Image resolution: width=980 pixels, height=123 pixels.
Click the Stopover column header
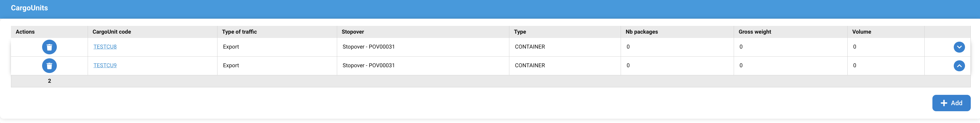click(x=353, y=32)
